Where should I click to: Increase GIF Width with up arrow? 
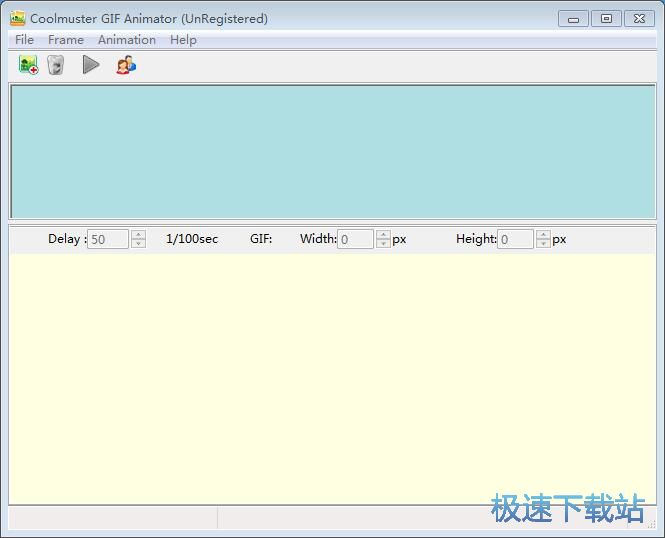(x=383, y=234)
